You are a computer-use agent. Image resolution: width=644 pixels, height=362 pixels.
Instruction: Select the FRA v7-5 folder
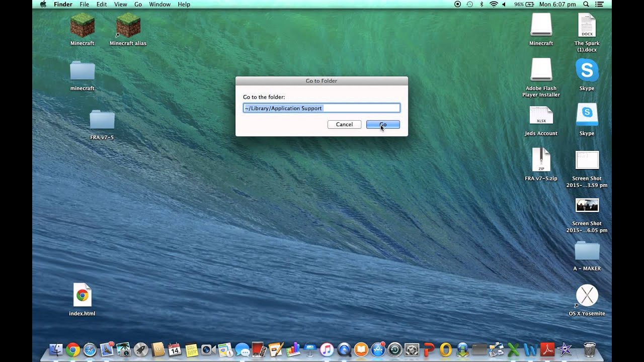pyautogui.click(x=102, y=120)
